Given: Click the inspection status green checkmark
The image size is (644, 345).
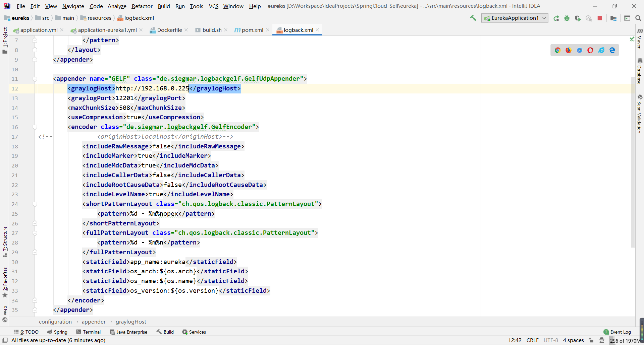Looking at the screenshot, I should (632, 39).
